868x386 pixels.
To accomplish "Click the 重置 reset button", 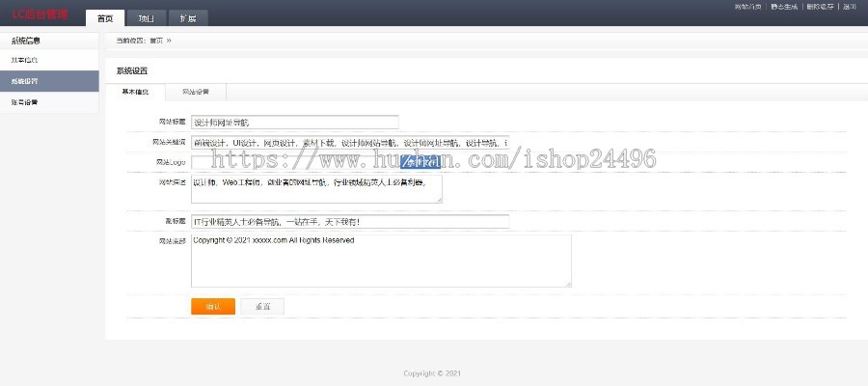I will [262, 306].
